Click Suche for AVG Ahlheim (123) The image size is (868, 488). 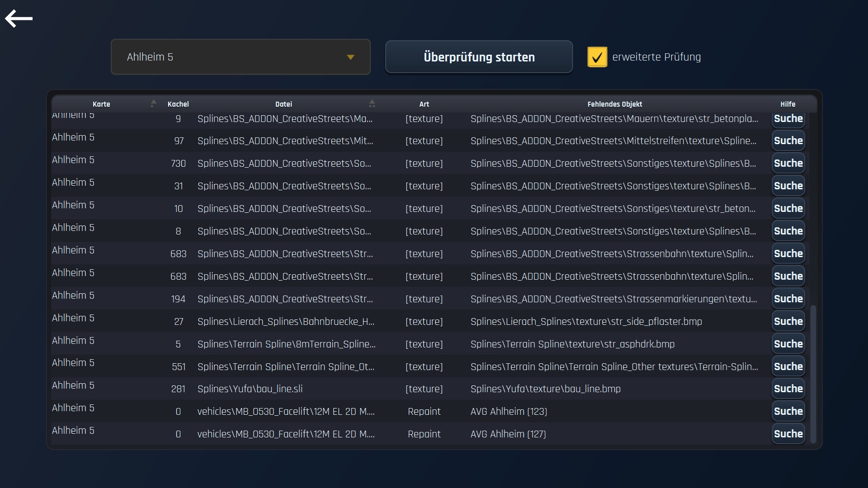[788, 411]
